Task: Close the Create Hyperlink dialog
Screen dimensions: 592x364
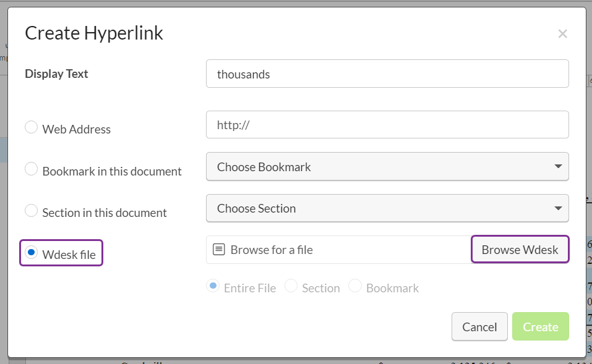Action: point(562,34)
